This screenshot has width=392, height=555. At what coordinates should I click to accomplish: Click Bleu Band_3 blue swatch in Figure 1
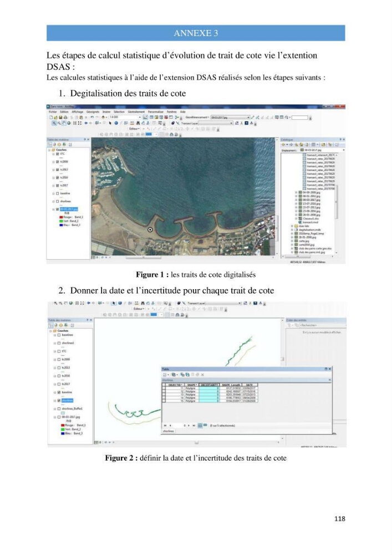[61, 225]
